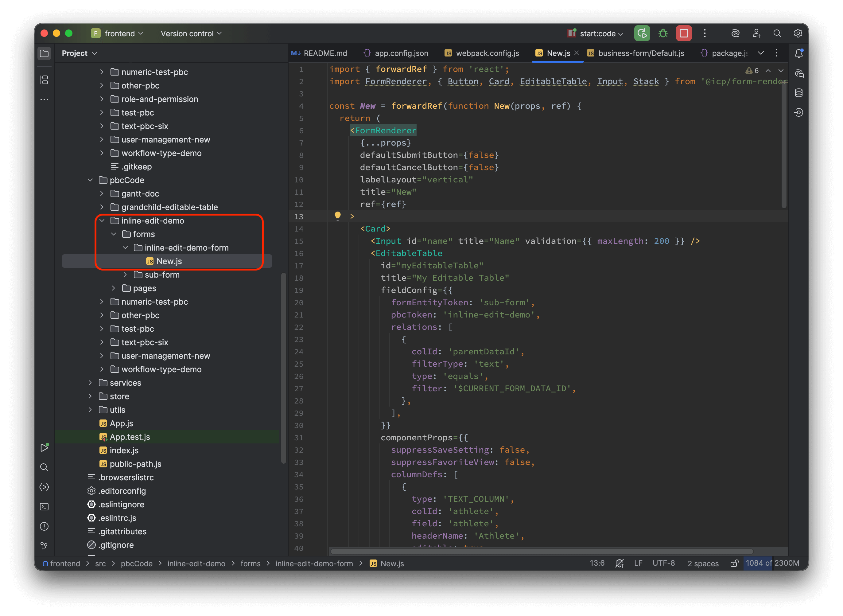Toggle inspections highlighting icon in status bar
The image size is (843, 616).
click(x=619, y=563)
